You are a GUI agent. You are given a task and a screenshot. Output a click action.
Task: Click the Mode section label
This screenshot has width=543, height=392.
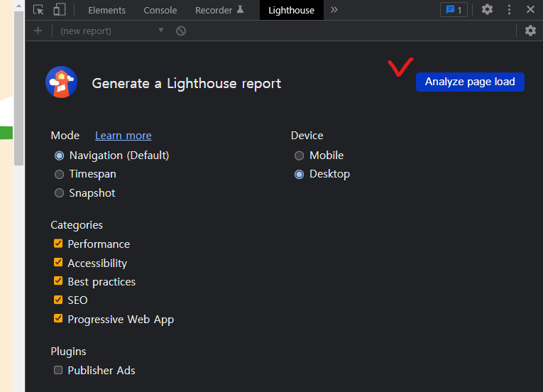pos(65,136)
